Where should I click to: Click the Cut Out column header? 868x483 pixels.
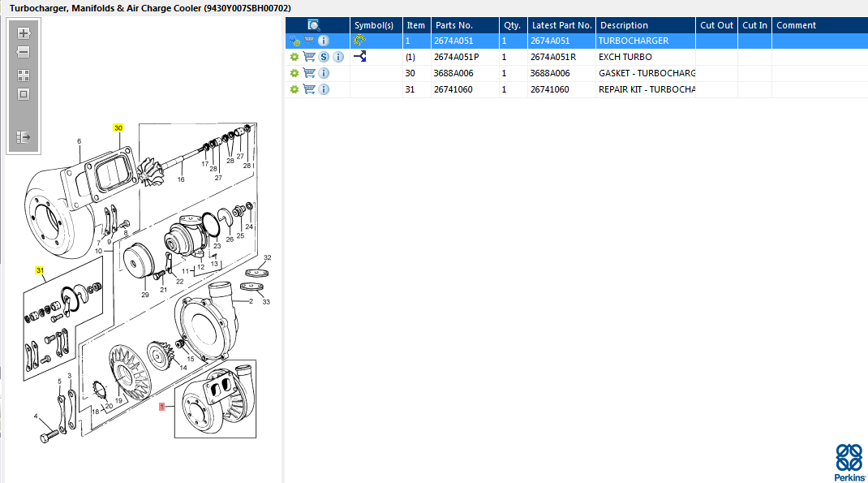(x=716, y=25)
